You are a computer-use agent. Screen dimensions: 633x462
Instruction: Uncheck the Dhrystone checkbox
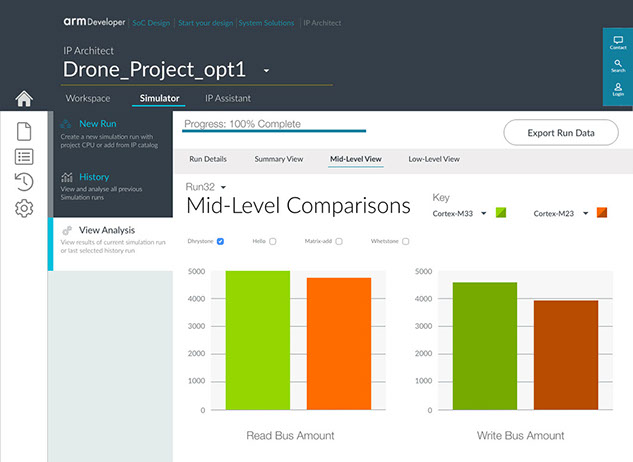tap(220, 241)
